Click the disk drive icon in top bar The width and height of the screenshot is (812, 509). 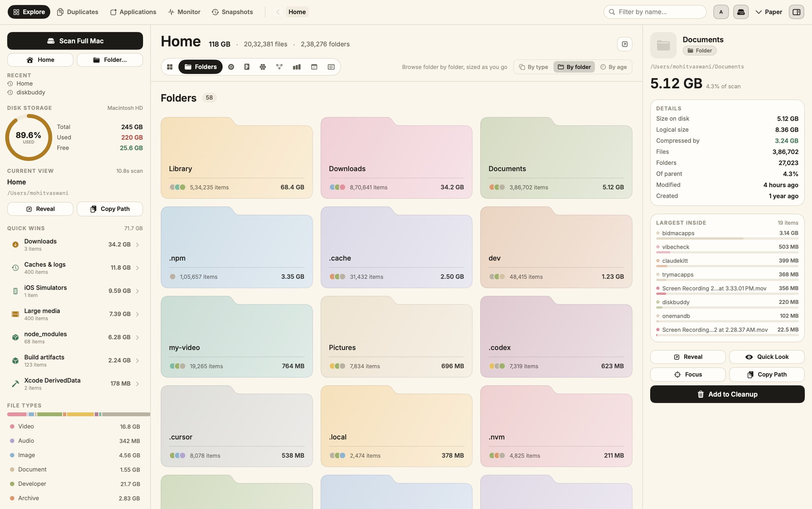(740, 12)
